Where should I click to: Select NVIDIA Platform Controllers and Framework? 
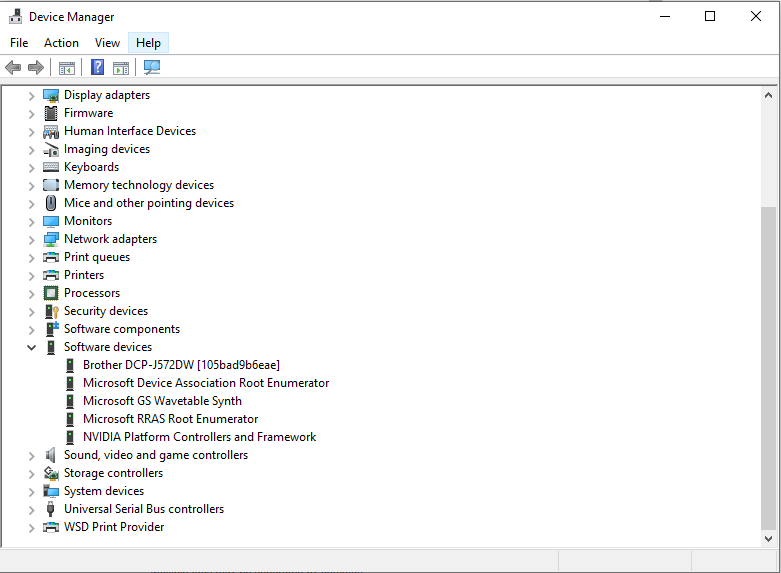point(199,437)
